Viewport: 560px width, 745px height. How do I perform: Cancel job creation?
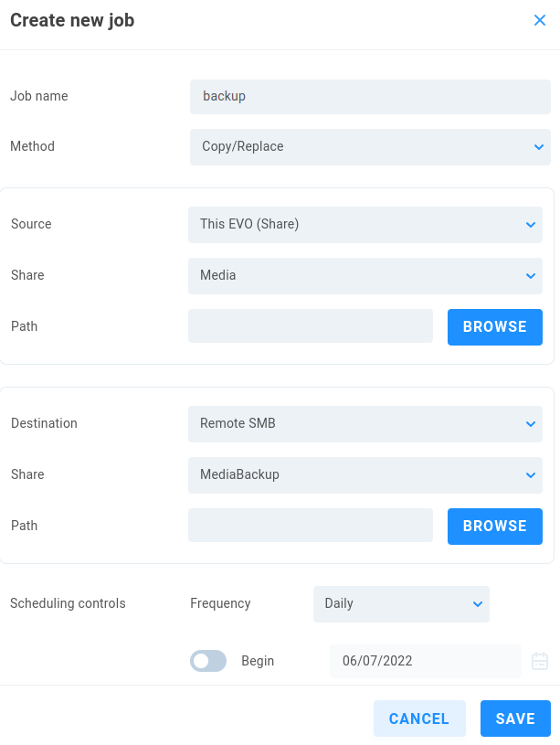419,718
